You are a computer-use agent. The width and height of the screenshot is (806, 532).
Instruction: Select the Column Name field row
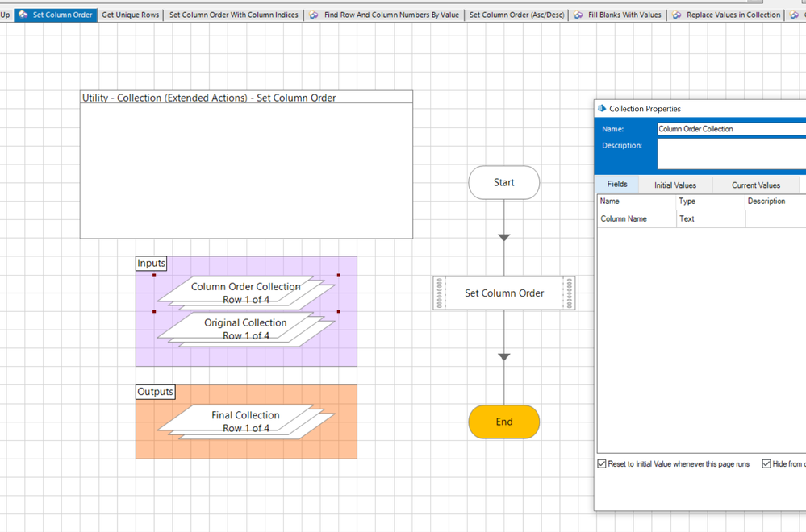tap(702, 218)
